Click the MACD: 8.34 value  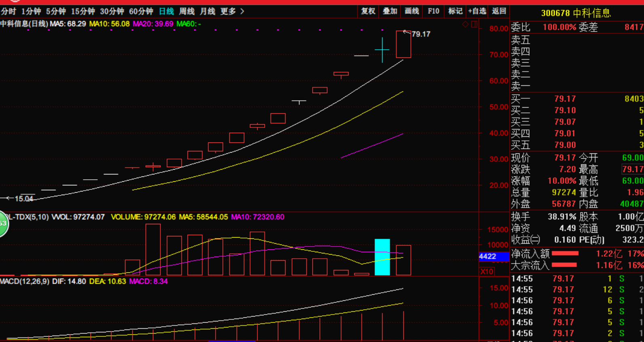(148, 281)
